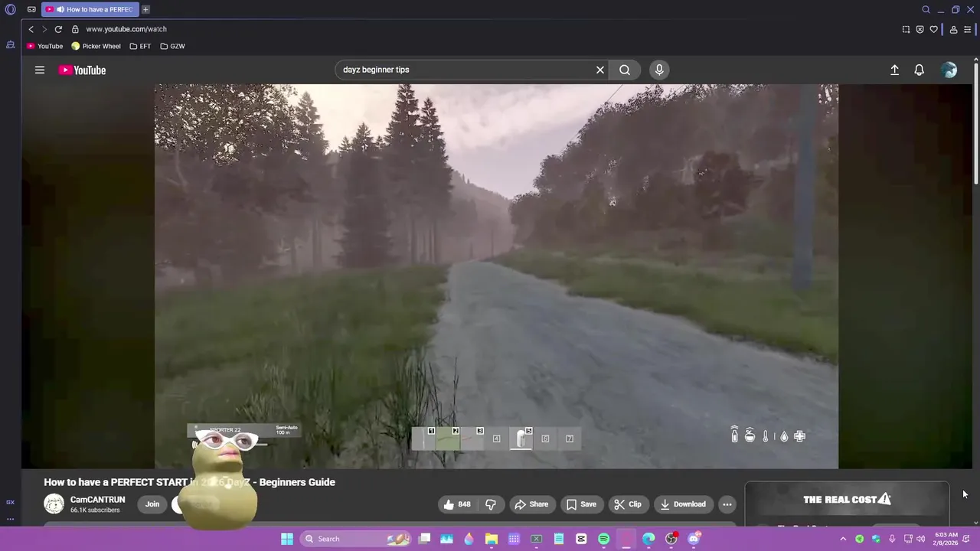Viewport: 980px width, 551px height.
Task: Open the YouTube bookmark
Action: tap(44, 46)
